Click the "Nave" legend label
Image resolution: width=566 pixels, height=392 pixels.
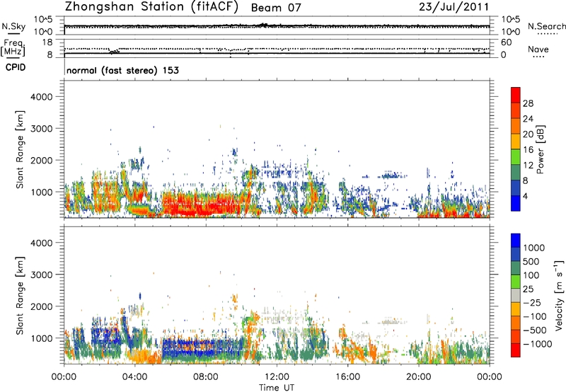coord(538,50)
